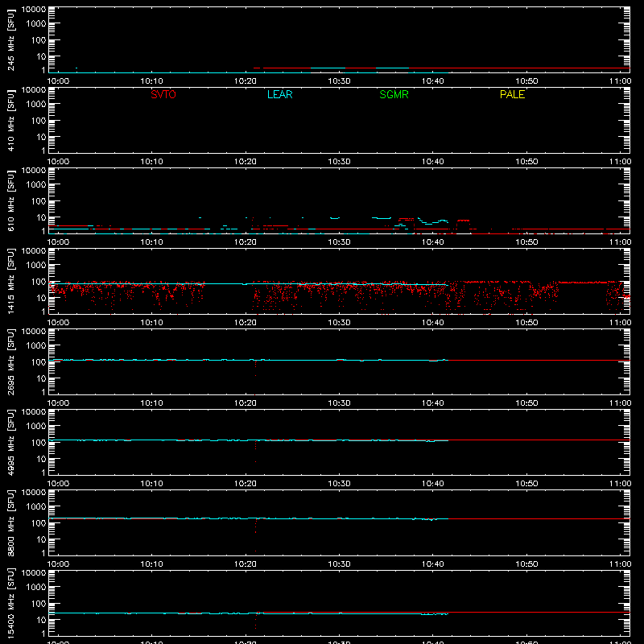This screenshot has width=644, height=644.
Task: Select the 410 MHz [SFU] axis title
Action: click(10, 120)
